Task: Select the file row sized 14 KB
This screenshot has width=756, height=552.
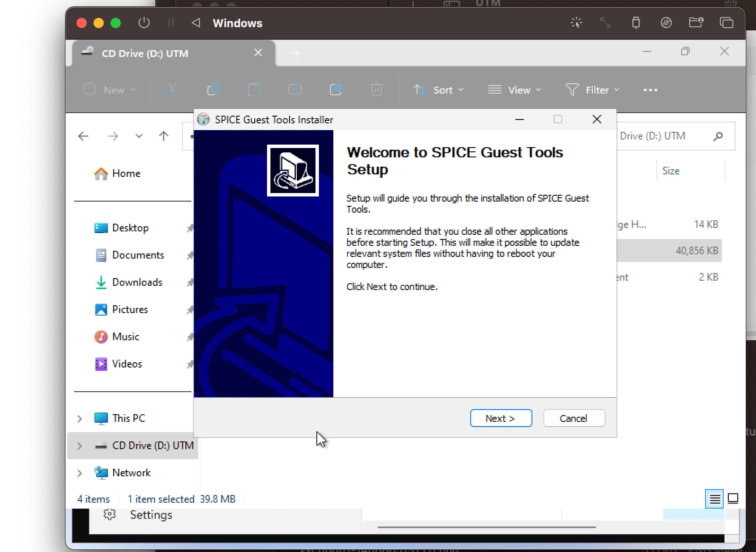Action: pos(670,224)
